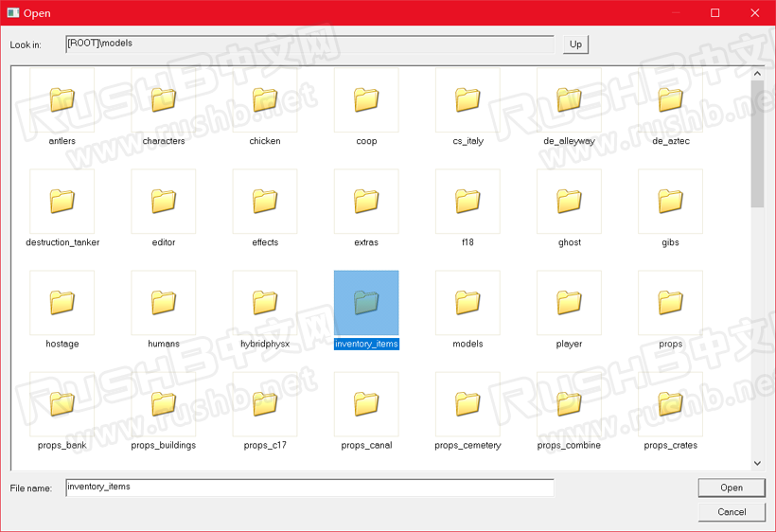Select the characters folder icon

click(x=164, y=99)
